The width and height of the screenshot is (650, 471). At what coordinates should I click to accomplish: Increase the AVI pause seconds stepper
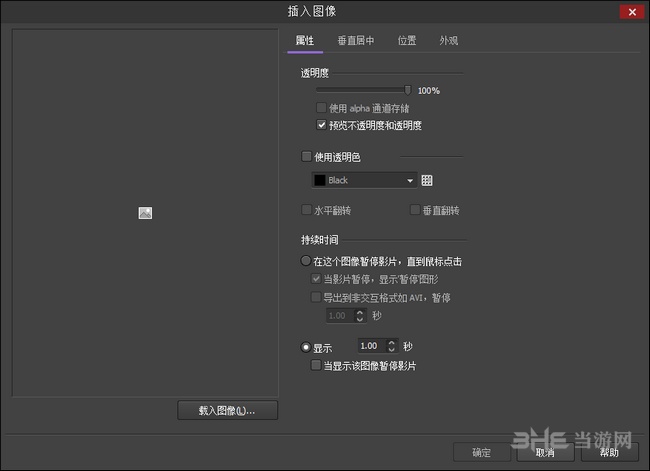tap(360, 312)
